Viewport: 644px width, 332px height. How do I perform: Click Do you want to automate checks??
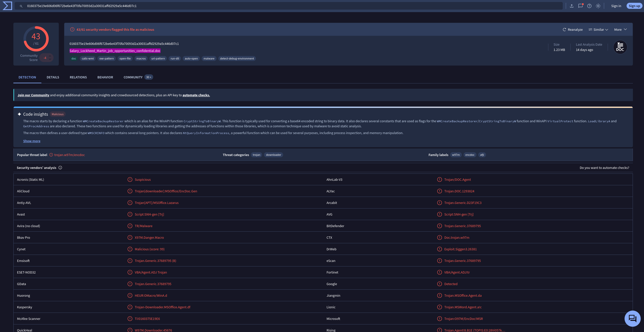click(x=604, y=168)
